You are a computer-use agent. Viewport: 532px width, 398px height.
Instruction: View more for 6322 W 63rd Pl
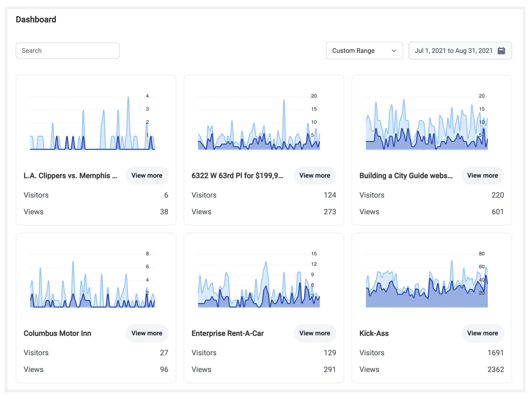click(314, 176)
